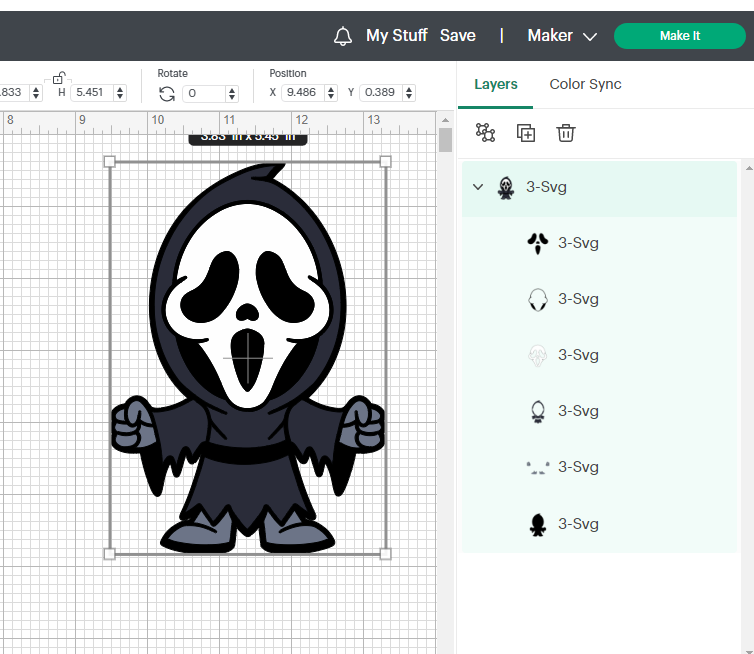Select the top 3-Svg group layer
Image resolution: width=754 pixels, height=654 pixels.
[x=599, y=188]
